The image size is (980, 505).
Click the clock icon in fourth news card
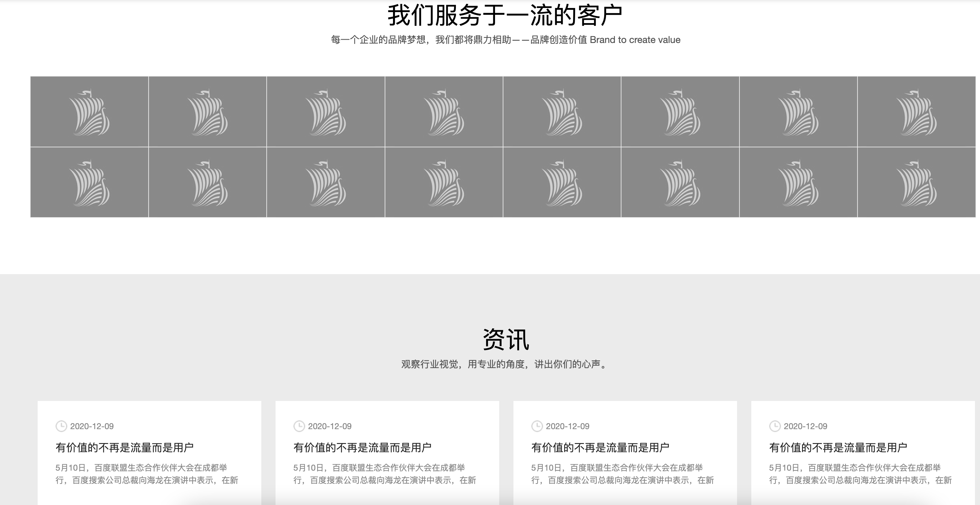(775, 426)
